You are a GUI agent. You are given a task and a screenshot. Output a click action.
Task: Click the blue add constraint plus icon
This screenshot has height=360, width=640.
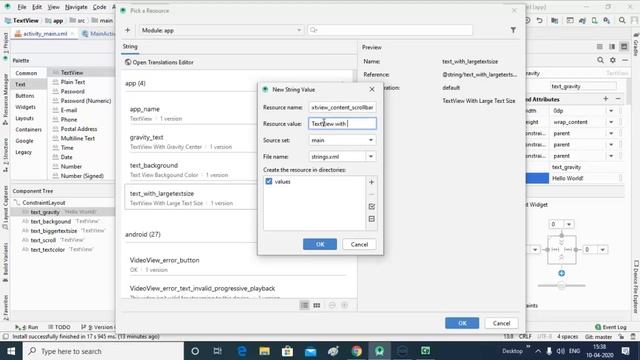point(562,273)
